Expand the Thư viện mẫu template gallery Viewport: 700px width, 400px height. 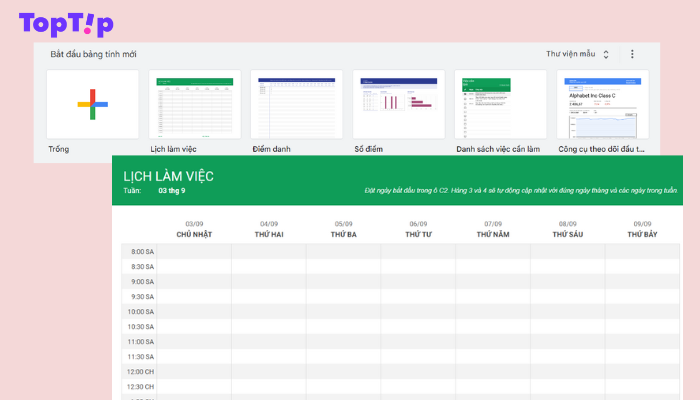[577, 54]
